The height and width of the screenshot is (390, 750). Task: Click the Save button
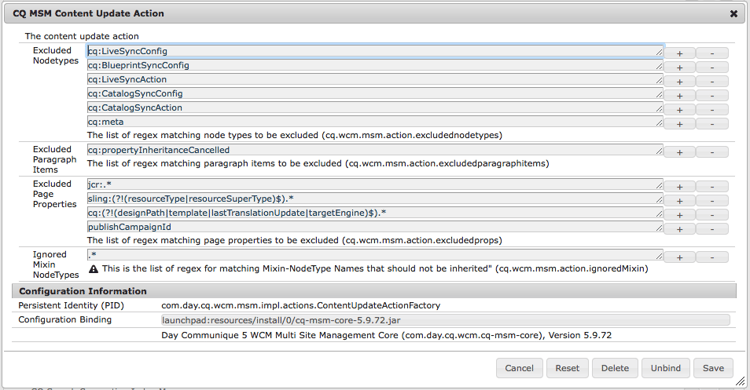pyautogui.click(x=713, y=368)
